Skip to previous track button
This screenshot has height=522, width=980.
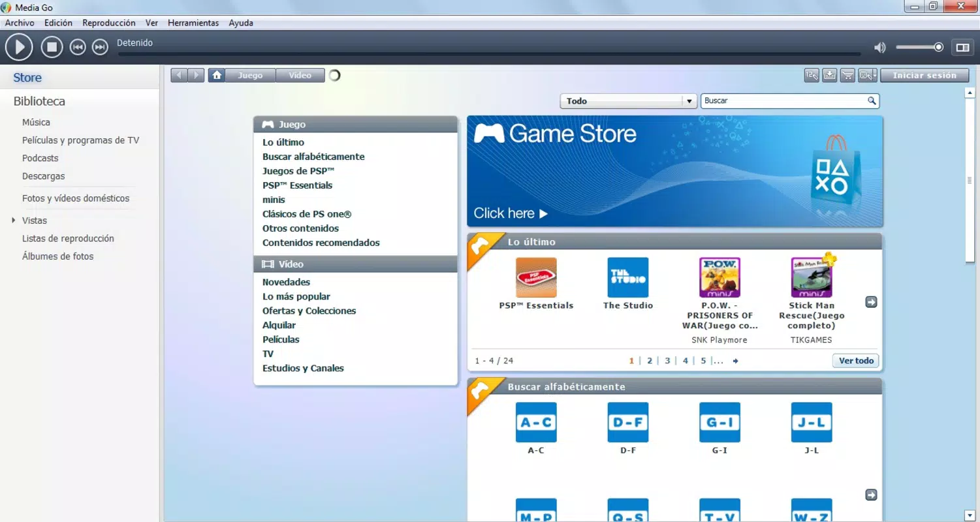click(78, 47)
